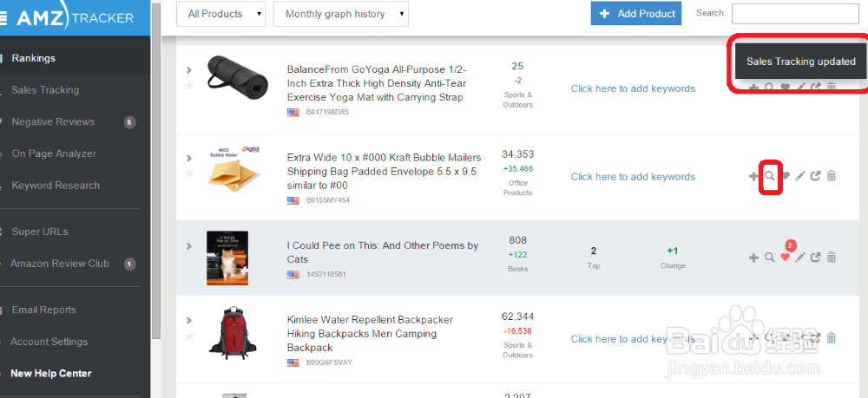Viewport: 868px width, 398px height.
Task: Open the All Products dropdown
Action: [x=220, y=14]
